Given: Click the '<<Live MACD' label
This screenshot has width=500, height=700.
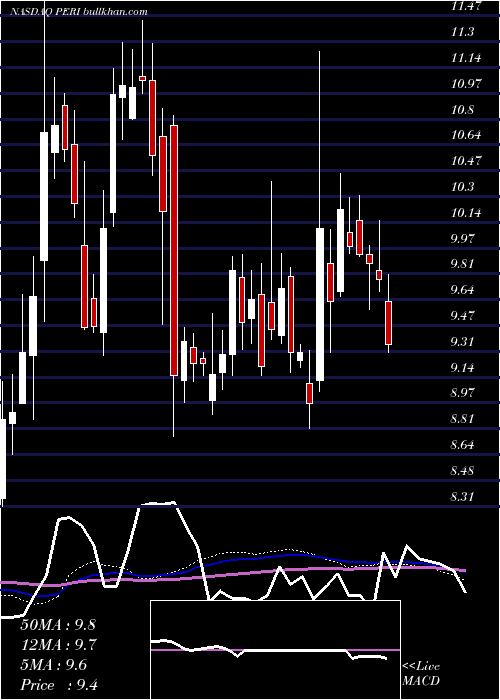Looking at the screenshot, I should 421,674.
